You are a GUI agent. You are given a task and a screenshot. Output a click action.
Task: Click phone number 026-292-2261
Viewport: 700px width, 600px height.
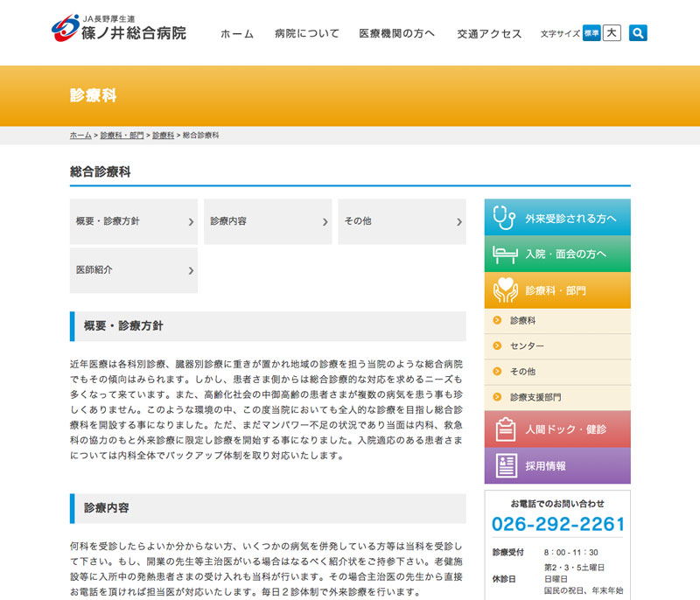[557, 524]
